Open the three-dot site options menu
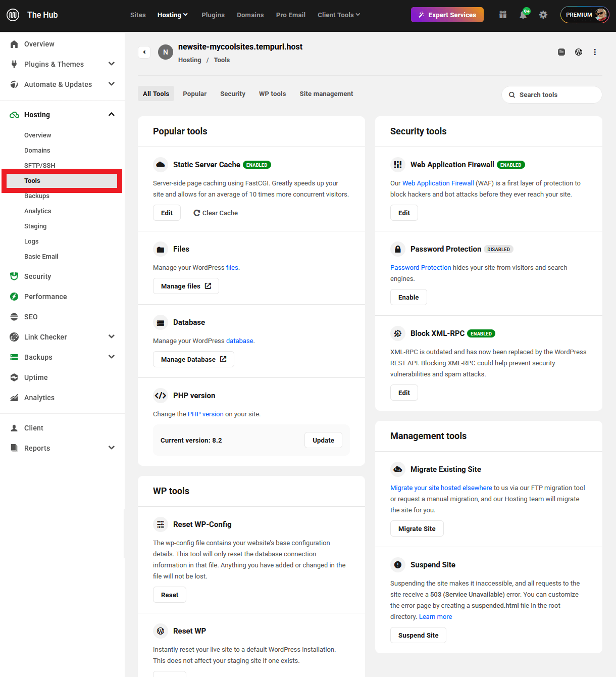This screenshot has width=616, height=677. tap(595, 52)
